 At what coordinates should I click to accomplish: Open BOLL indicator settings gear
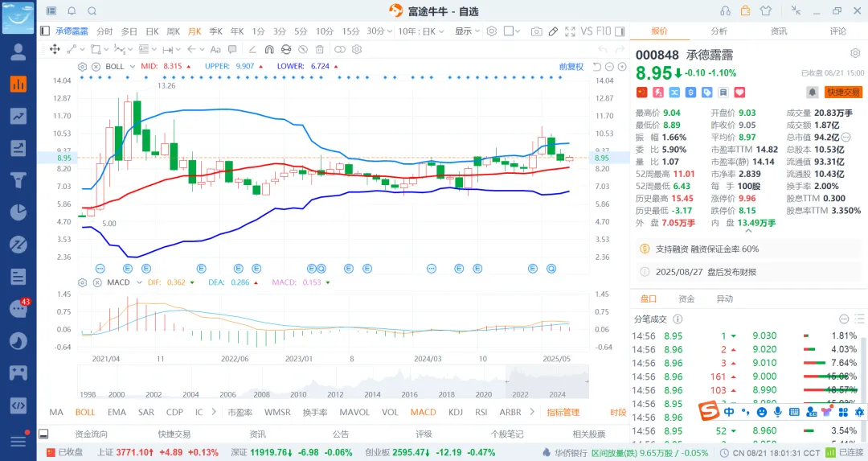pos(83,67)
